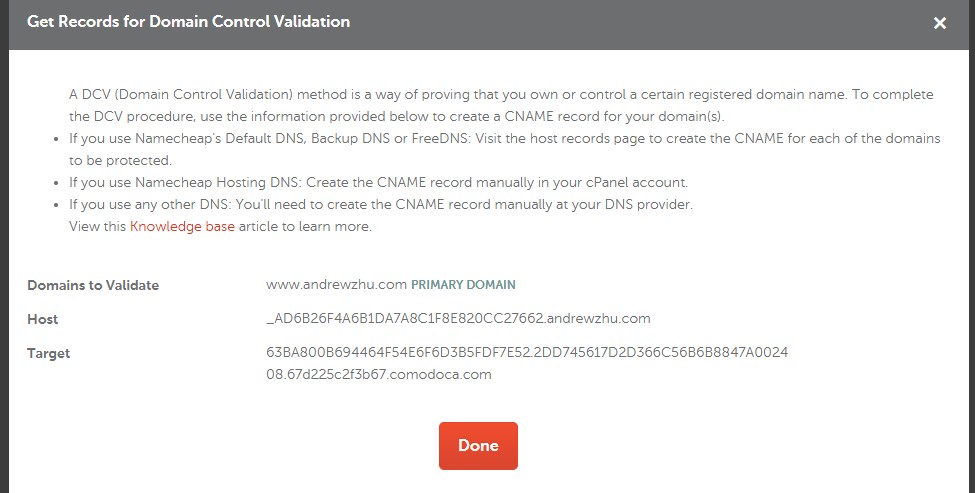975x493 pixels.
Task: Click the 'any other DNS' instruction text
Action: pyautogui.click(x=380, y=204)
